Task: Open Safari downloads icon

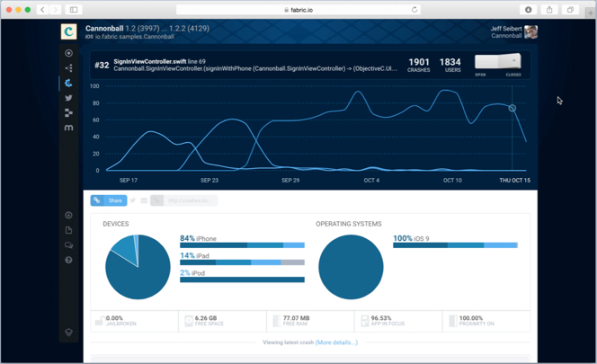Action: tap(529, 10)
